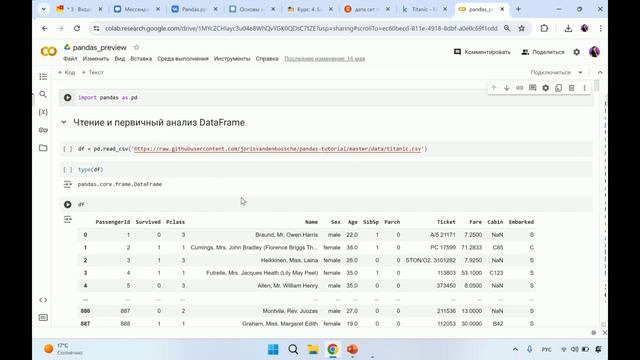This screenshot has height=360, width=640.
Task: Open more cell actions three-dot menu
Action: (x=584, y=88)
